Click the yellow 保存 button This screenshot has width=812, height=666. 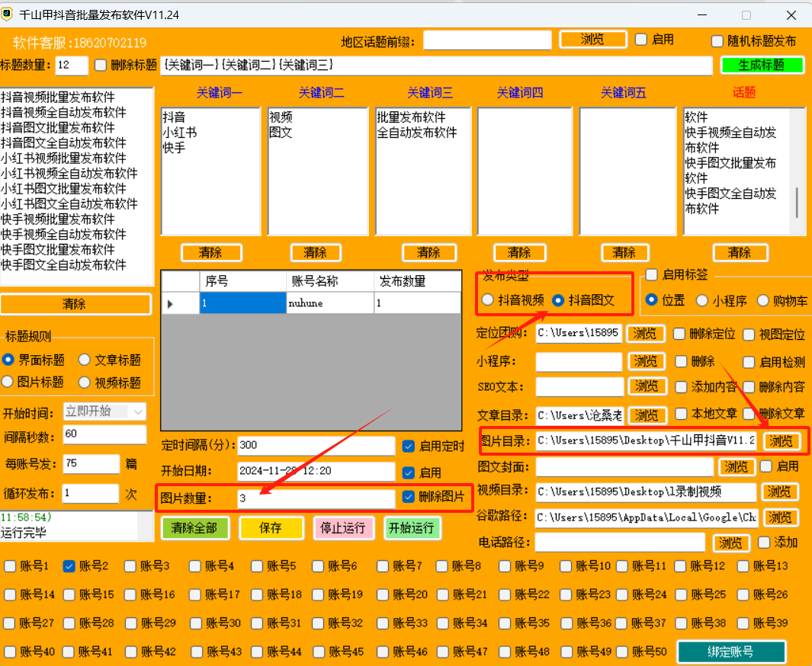pos(271,527)
